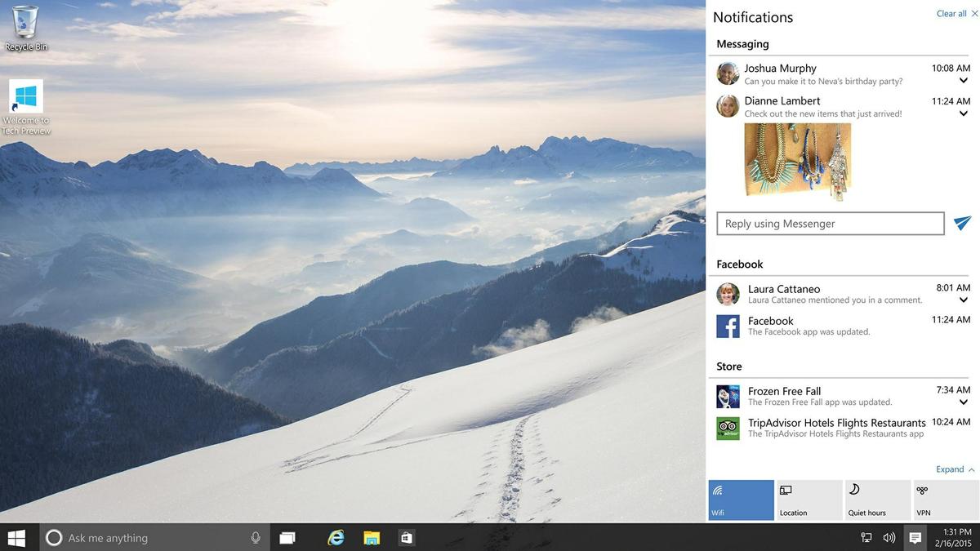
Task: Click Laura Cattaneo's profile picture
Action: tap(728, 294)
